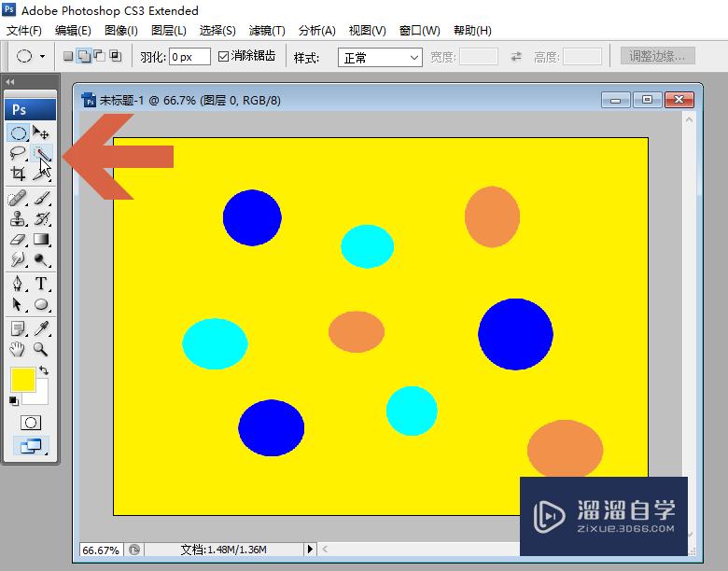Swap foreground and background colors
This screenshot has width=728, height=571.
point(44,370)
